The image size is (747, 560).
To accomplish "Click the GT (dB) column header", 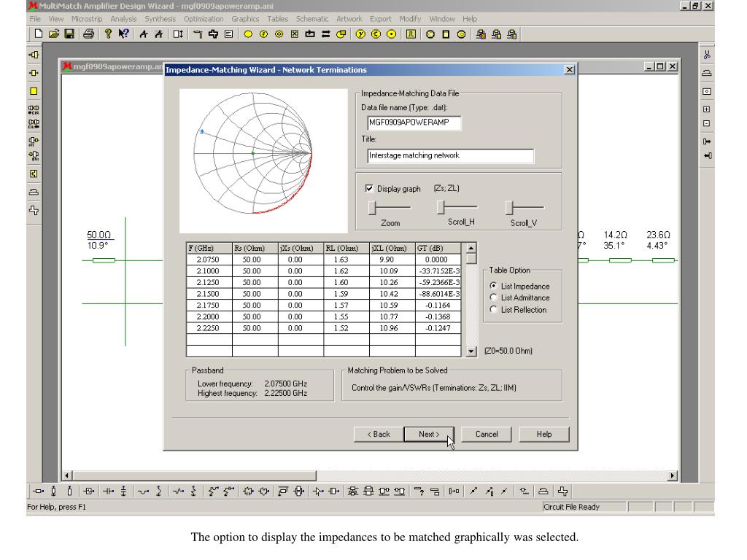I will 438,248.
